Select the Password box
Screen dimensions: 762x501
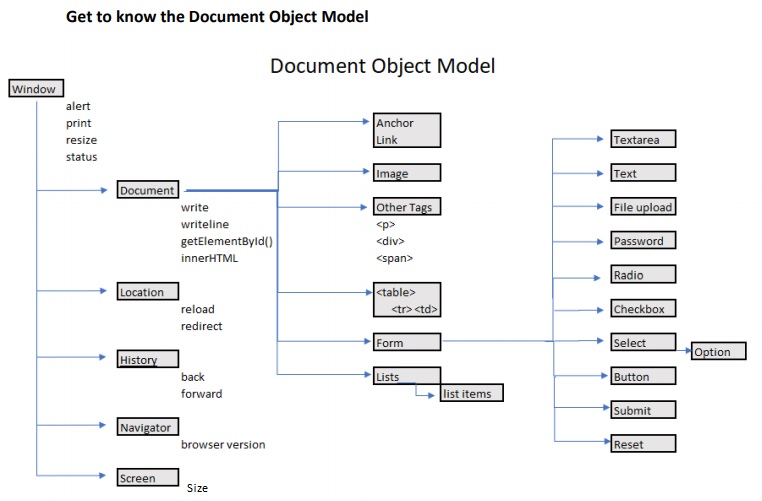643,241
